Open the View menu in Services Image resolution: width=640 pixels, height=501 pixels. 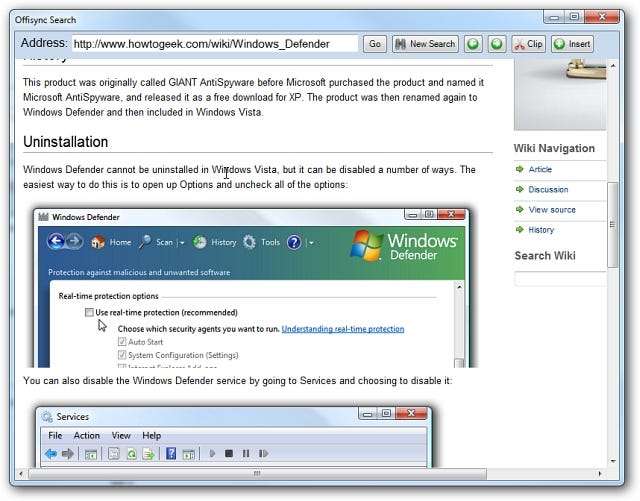[121, 436]
